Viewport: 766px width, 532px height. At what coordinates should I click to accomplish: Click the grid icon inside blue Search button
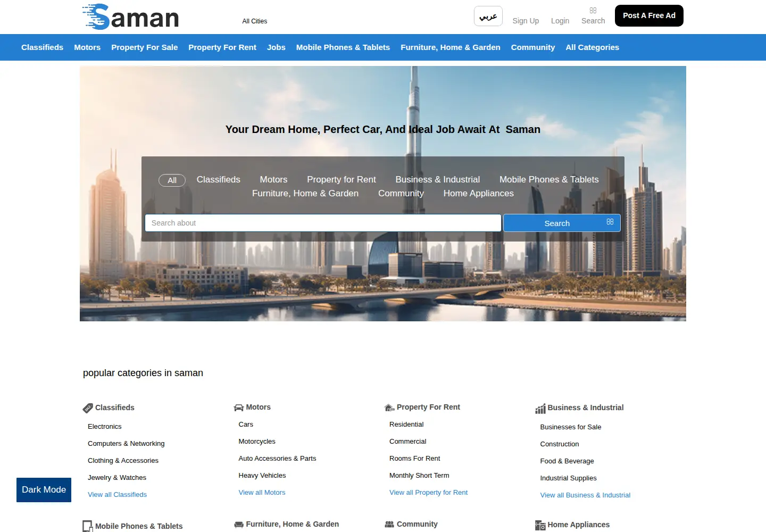610,222
